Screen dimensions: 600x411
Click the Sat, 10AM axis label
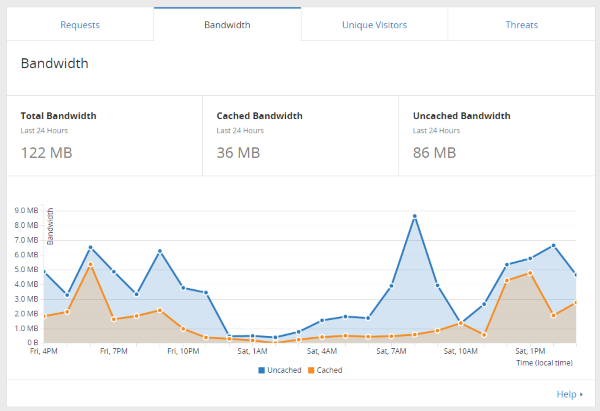pyautogui.click(x=461, y=351)
